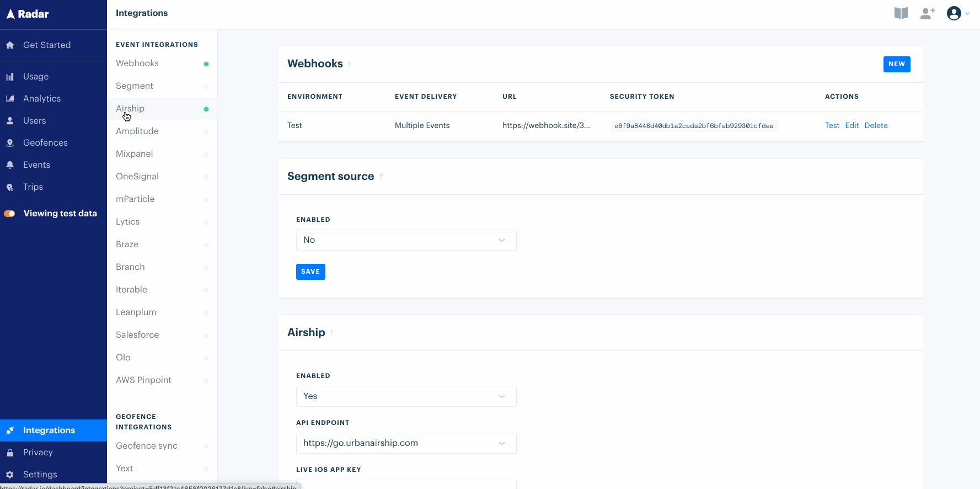The width and height of the screenshot is (980, 489).
Task: Click the Analytics chart icon
Action: point(10,99)
